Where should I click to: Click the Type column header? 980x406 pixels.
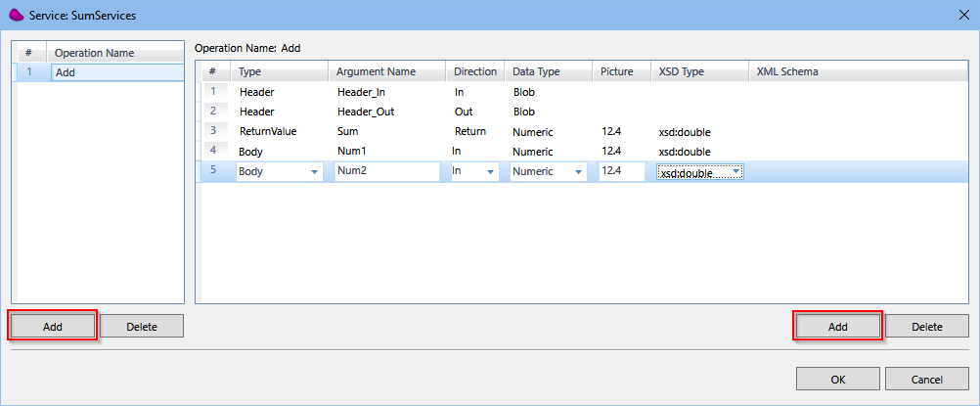[x=280, y=72]
